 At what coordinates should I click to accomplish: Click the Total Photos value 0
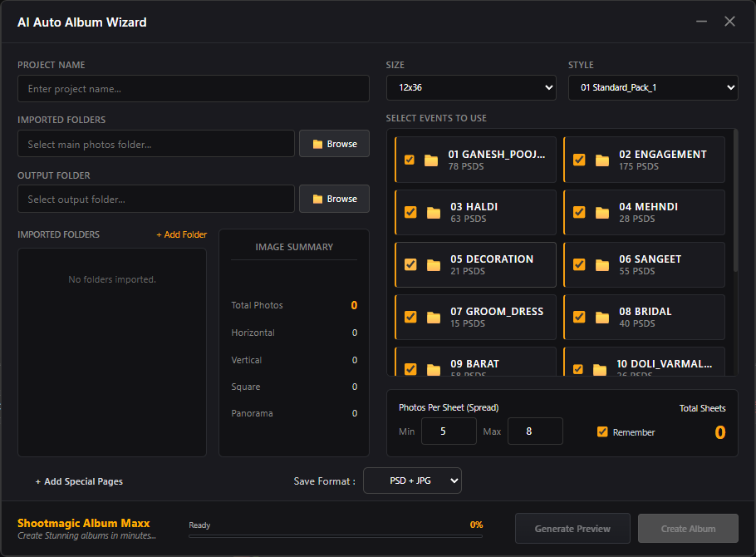click(x=355, y=306)
